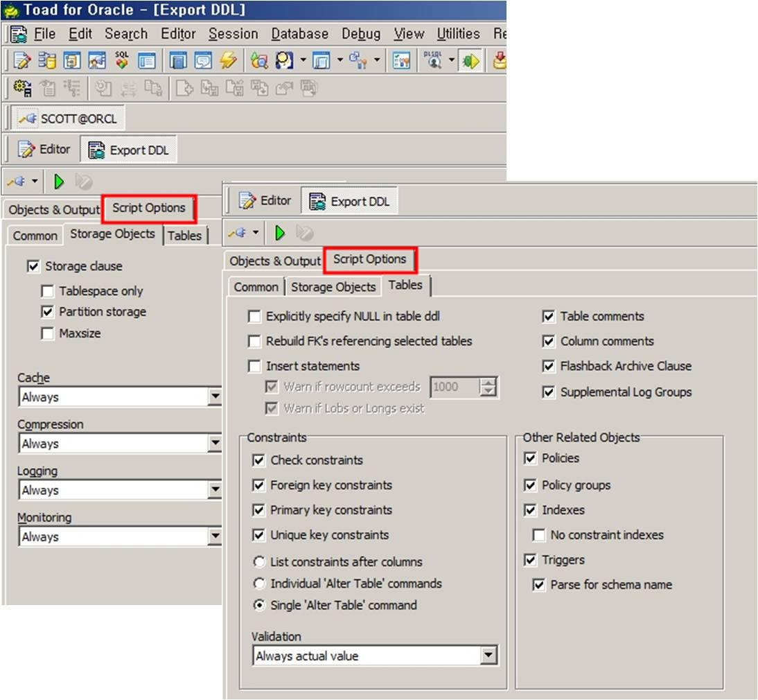This screenshot has height=700, width=758.
Task: Expand the Compression dropdown
Action: coord(215,444)
